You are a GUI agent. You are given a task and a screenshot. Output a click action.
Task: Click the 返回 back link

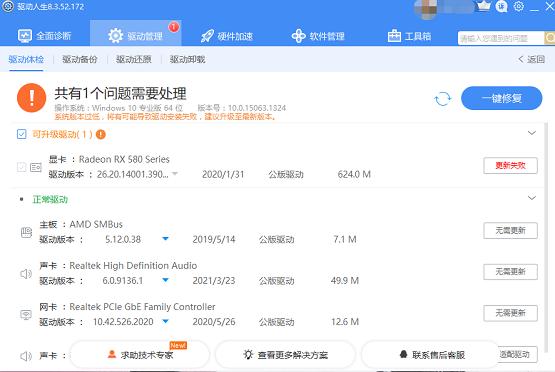(531, 59)
